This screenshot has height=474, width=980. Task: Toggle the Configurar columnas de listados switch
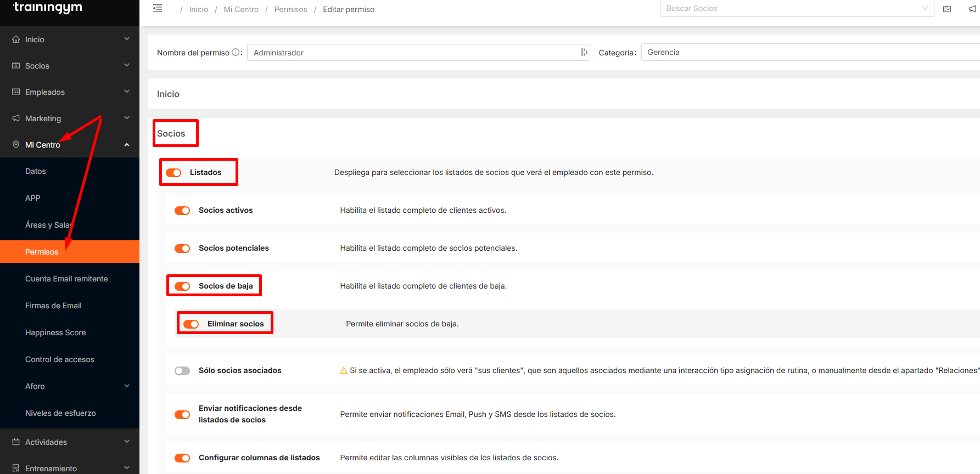coord(182,458)
